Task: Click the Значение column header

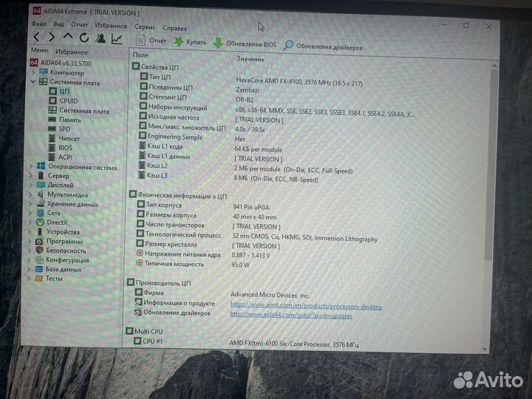Action: 250,59
